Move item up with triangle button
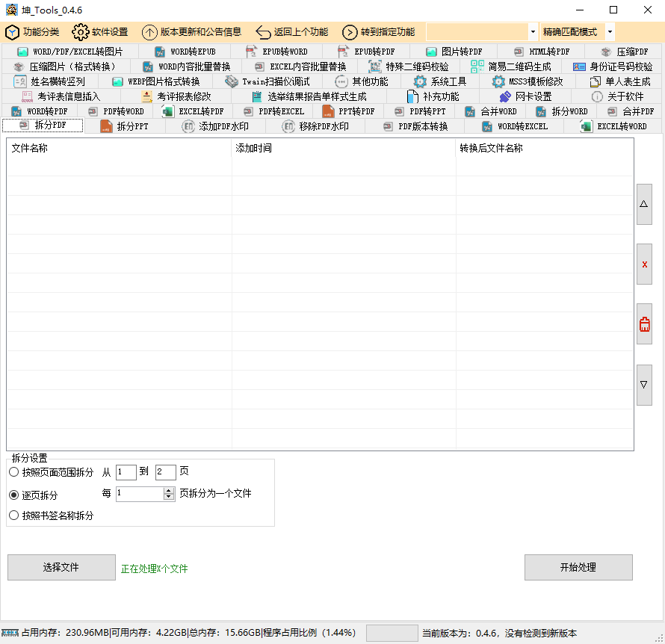Viewport: 665px width, 644px height. pyautogui.click(x=644, y=204)
